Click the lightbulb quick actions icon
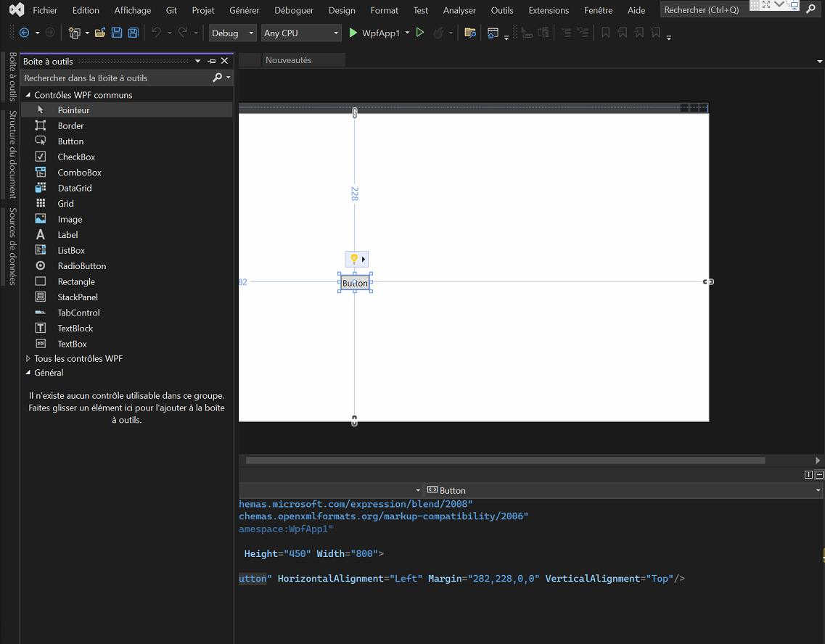The image size is (825, 644). coord(354,259)
